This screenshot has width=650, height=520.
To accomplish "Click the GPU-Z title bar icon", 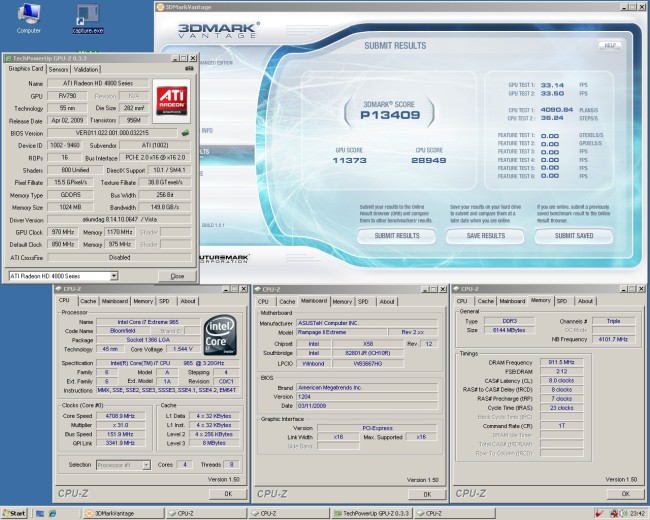I will [x=8, y=58].
